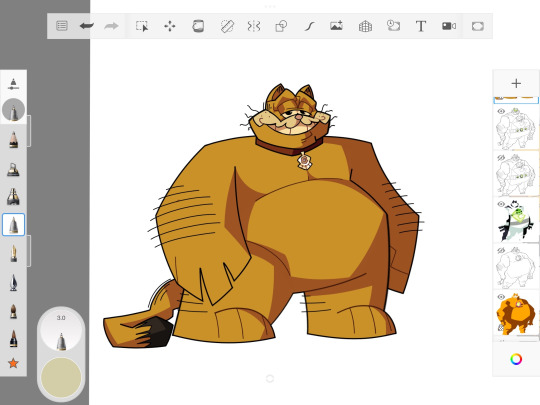Open the Ruler guides tool
540x405 pixels.
227,26
